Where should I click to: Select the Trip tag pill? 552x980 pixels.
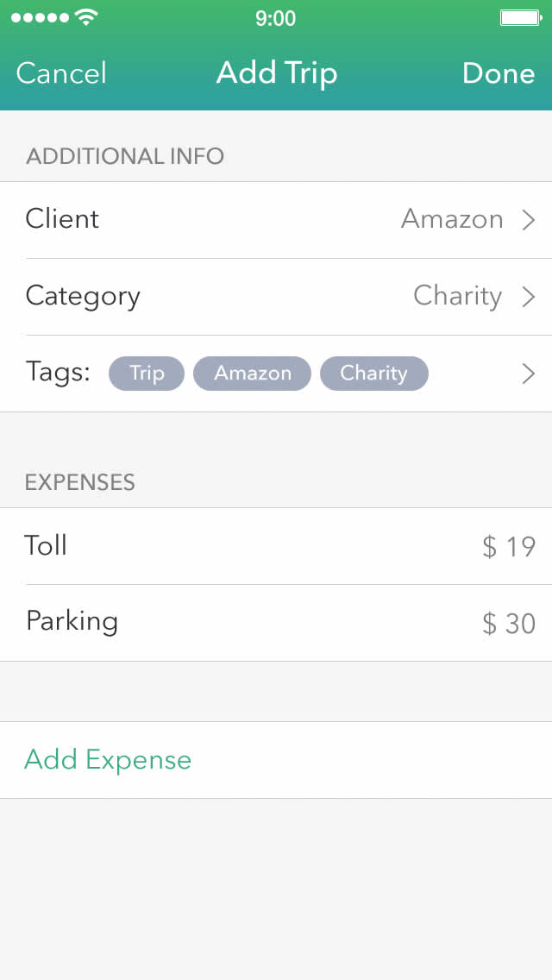147,374
